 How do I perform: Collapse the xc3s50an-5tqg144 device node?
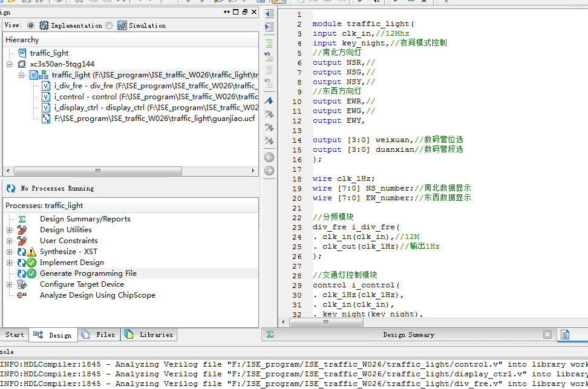coord(9,64)
